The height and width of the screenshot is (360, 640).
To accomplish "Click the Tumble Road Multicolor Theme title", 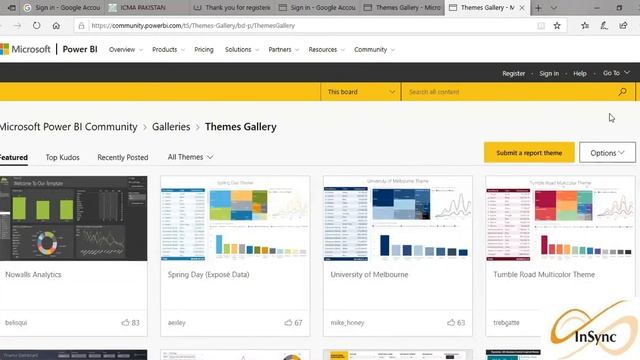I will tap(544, 275).
